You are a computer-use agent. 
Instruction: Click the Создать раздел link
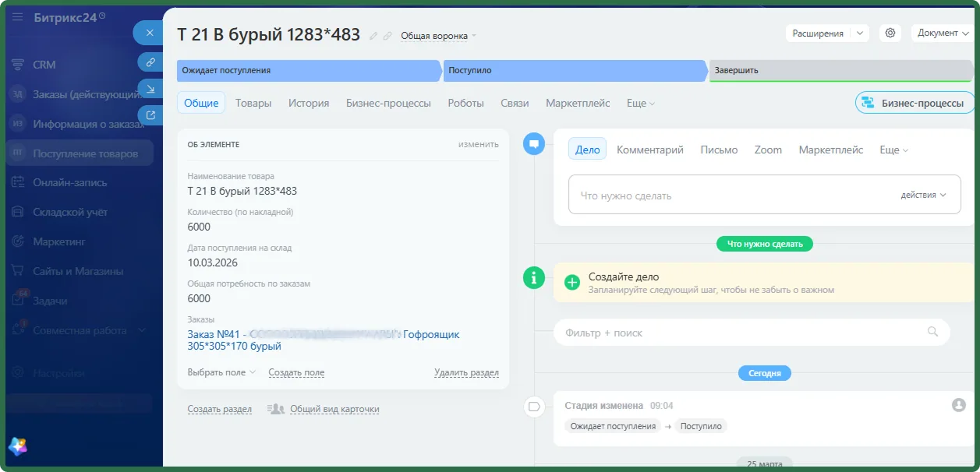tap(220, 409)
